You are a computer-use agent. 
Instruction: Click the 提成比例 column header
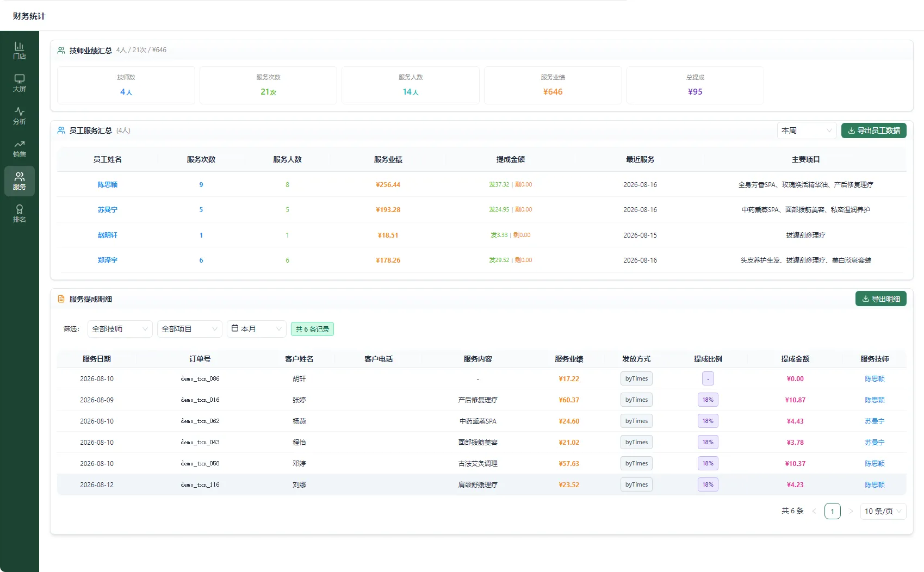tap(708, 359)
